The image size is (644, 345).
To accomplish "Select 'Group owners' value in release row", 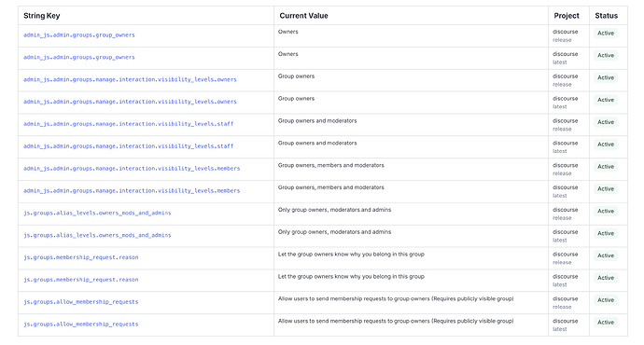I will click(296, 76).
